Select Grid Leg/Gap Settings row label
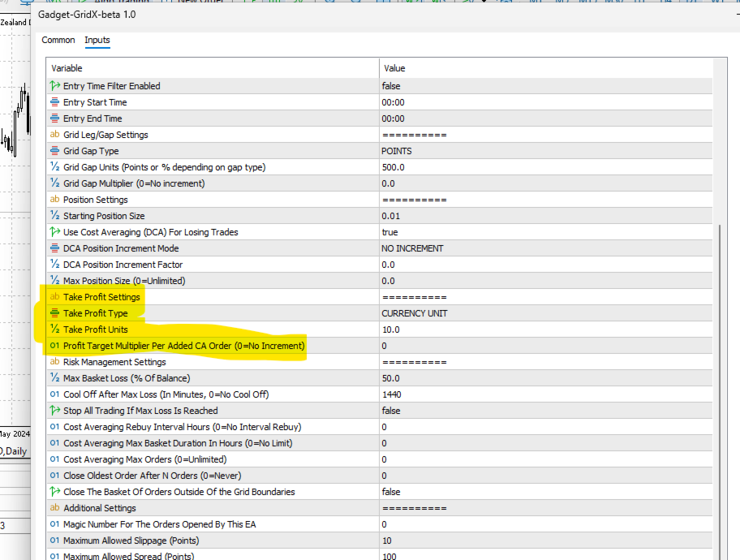Image resolution: width=740 pixels, height=560 pixels. click(x=105, y=135)
